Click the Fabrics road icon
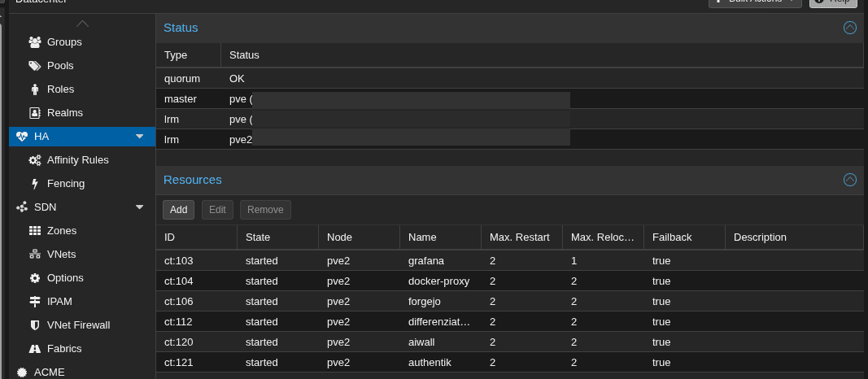The image size is (868, 379). 35,349
